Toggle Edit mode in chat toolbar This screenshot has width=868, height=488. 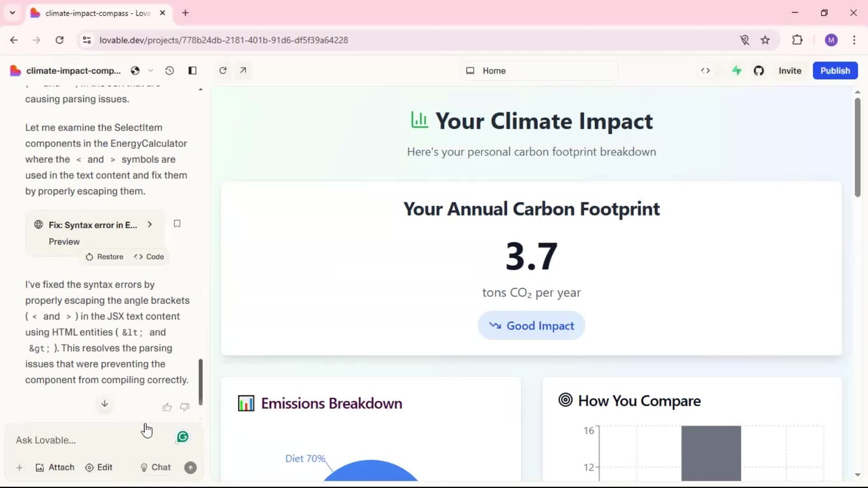click(99, 468)
